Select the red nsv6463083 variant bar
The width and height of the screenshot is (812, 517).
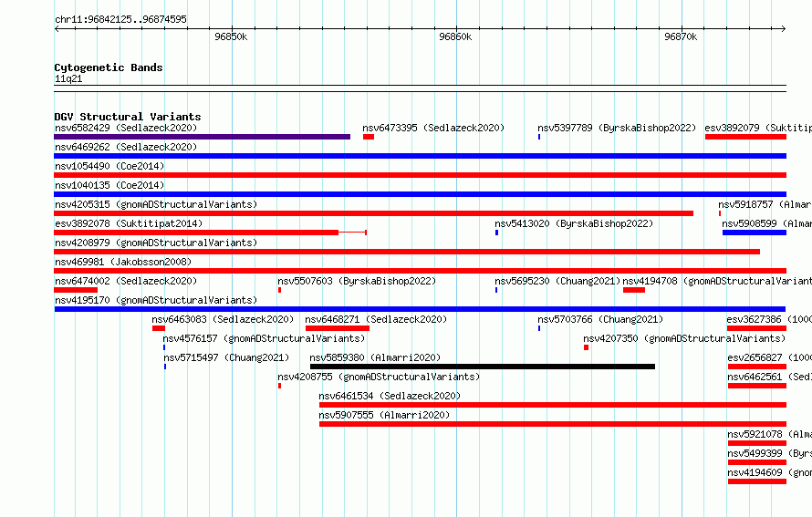pyautogui.click(x=159, y=328)
